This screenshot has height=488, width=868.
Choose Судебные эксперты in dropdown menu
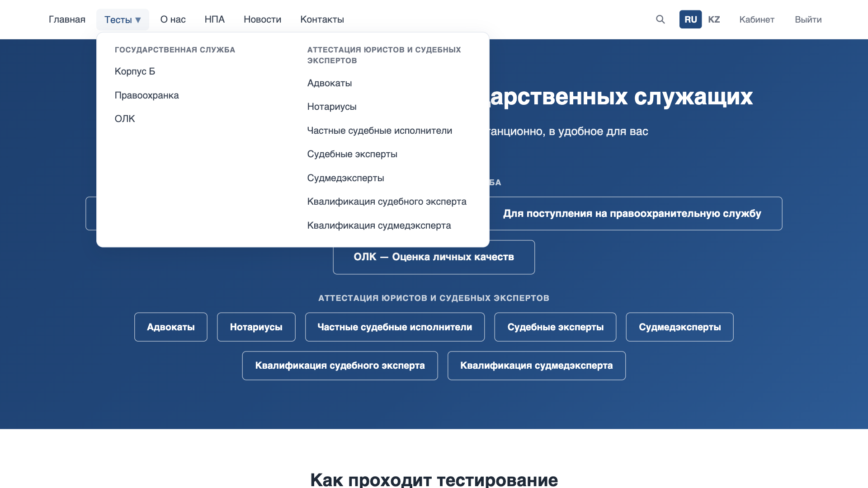352,154
